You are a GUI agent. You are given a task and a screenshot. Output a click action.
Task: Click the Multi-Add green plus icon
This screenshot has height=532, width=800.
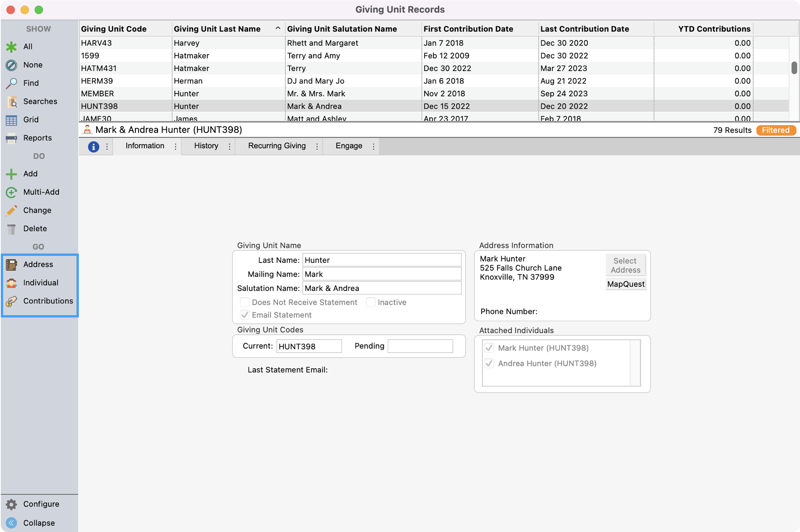click(11, 192)
